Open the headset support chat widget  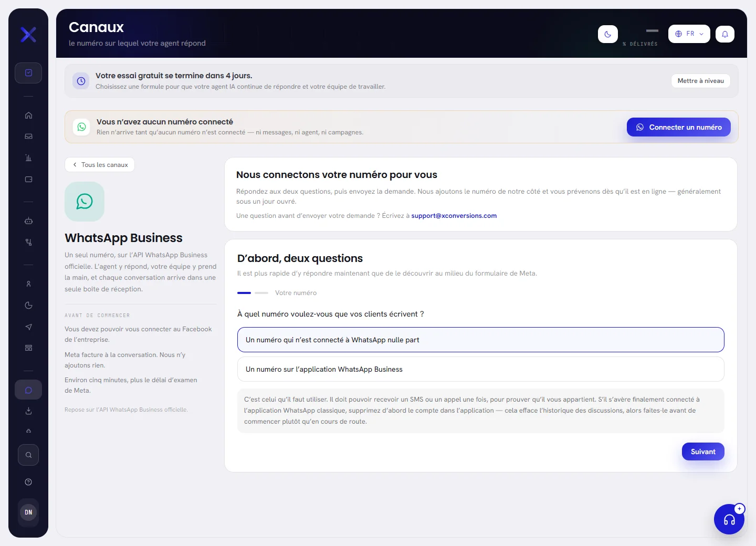pos(729,519)
